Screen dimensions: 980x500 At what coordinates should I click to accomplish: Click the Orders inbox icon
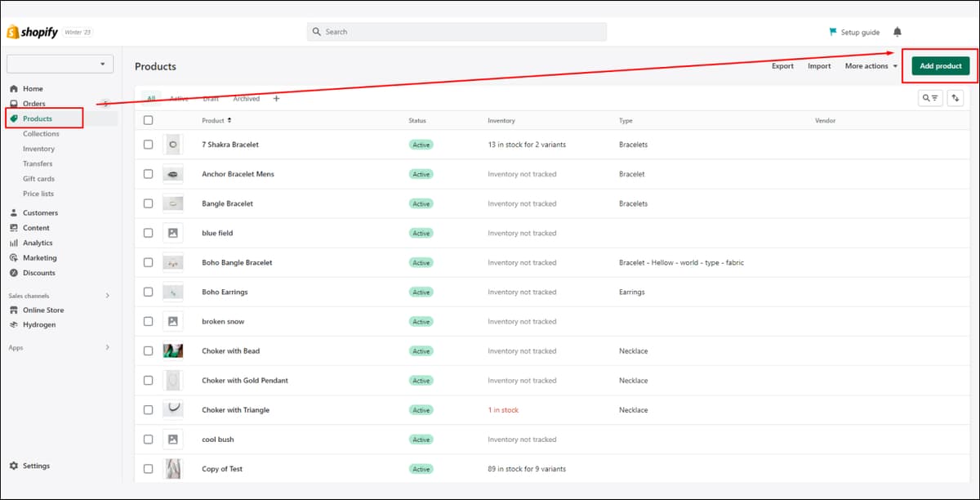pyautogui.click(x=14, y=104)
